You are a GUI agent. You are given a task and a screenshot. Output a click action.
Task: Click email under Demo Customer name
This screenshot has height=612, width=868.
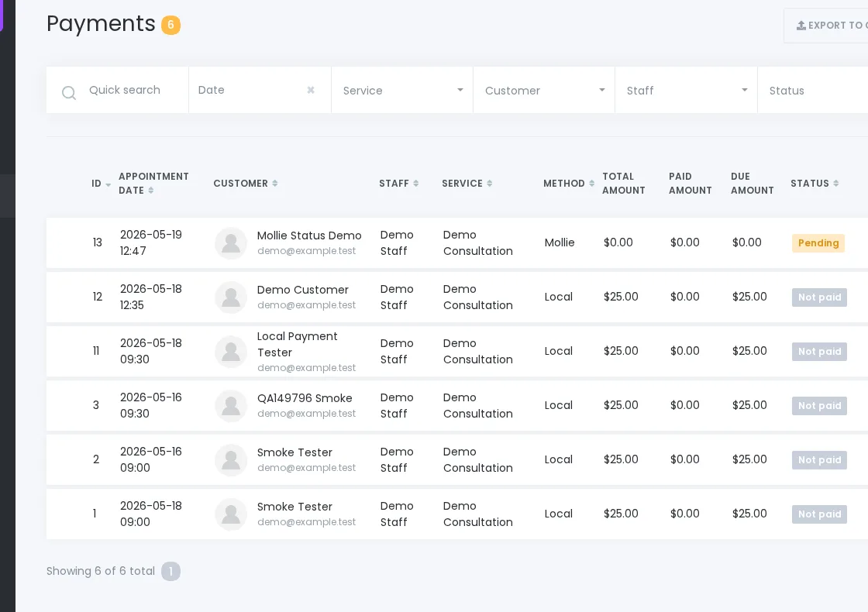point(306,305)
